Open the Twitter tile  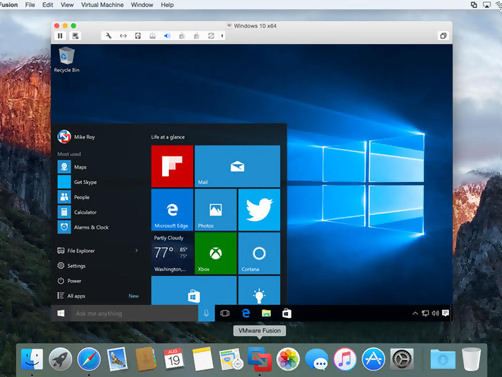[x=259, y=210]
